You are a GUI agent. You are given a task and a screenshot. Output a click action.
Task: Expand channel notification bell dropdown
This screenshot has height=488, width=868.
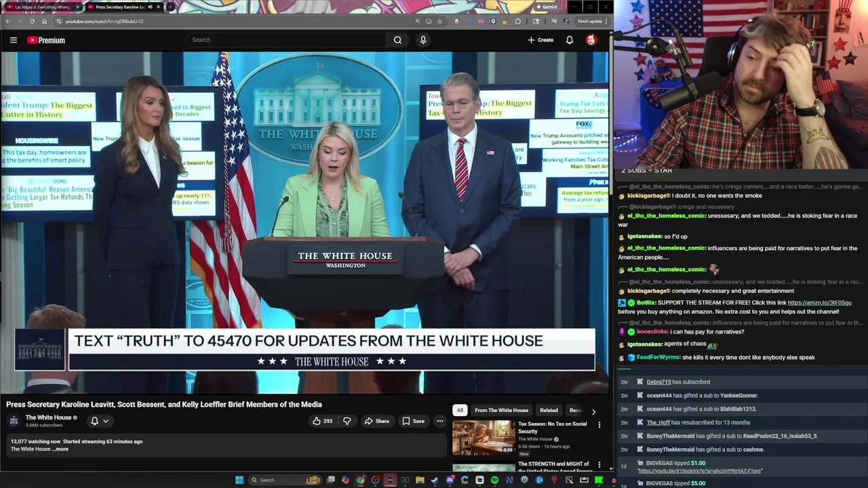coord(100,421)
